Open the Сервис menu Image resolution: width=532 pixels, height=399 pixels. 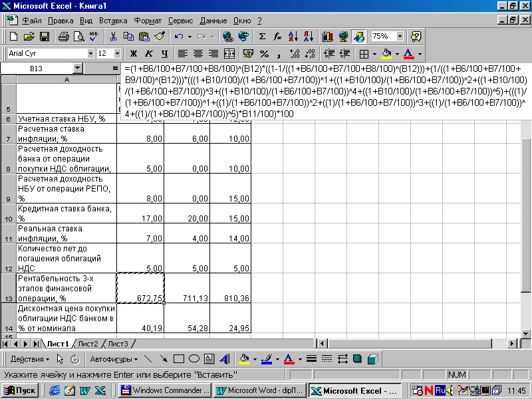point(180,21)
